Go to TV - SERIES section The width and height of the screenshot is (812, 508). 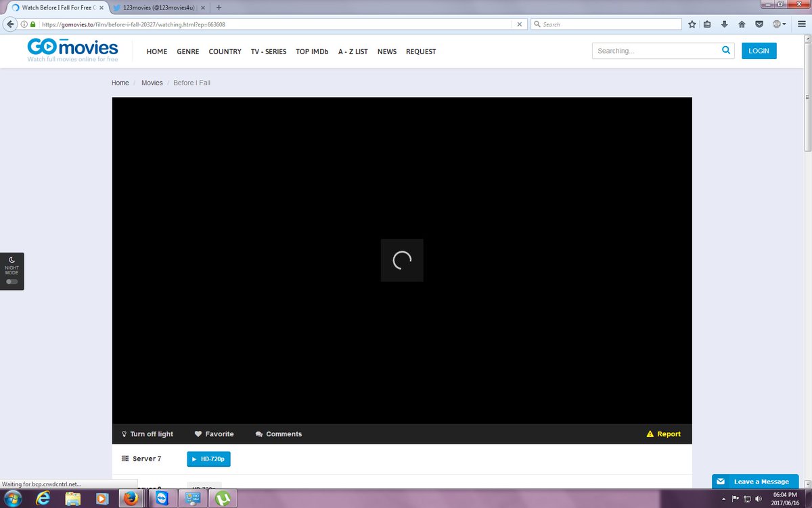click(x=269, y=51)
